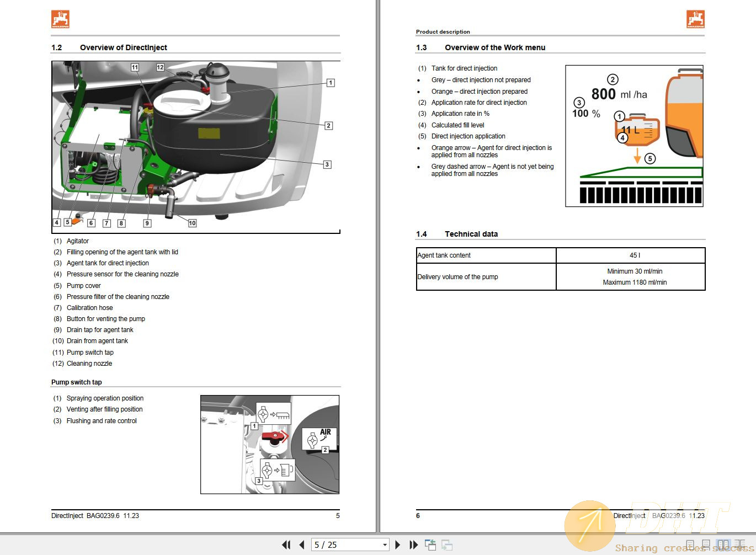Click the Amazone logo on the left page

pyautogui.click(x=61, y=19)
